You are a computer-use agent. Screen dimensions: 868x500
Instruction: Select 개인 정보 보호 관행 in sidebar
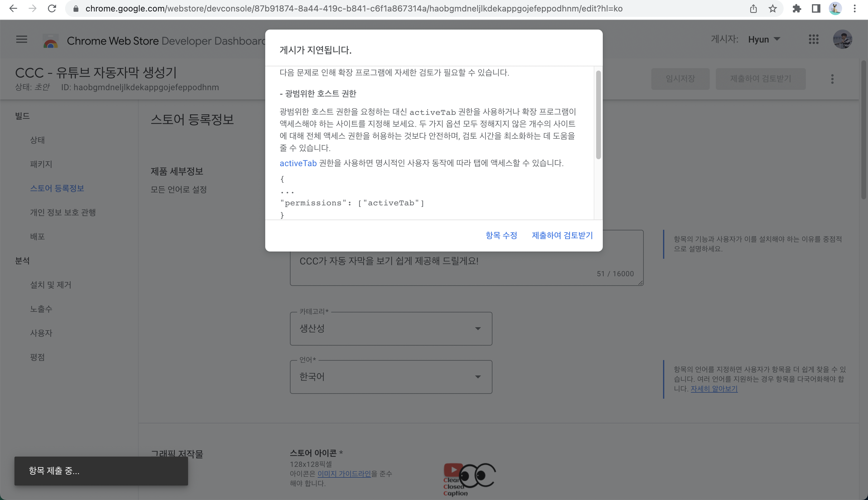pos(63,212)
